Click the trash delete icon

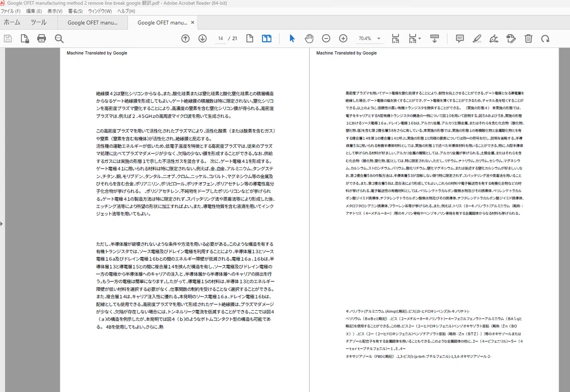click(x=528, y=38)
